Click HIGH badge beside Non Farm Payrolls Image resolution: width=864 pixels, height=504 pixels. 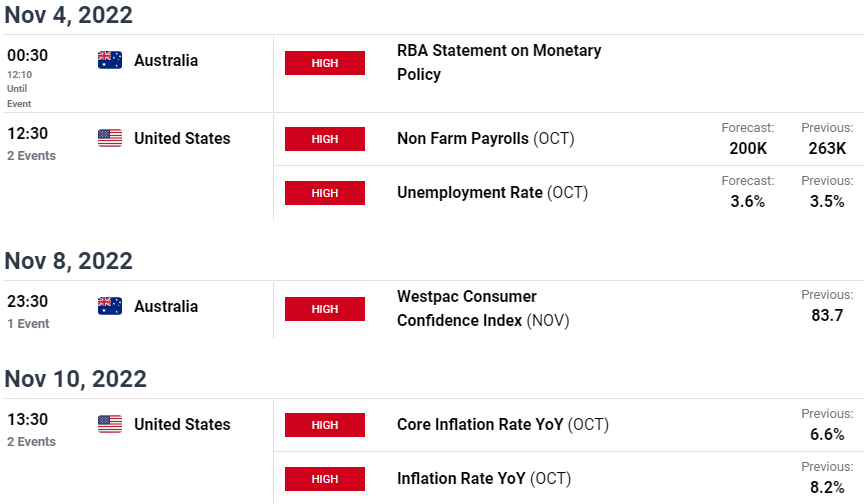click(325, 139)
